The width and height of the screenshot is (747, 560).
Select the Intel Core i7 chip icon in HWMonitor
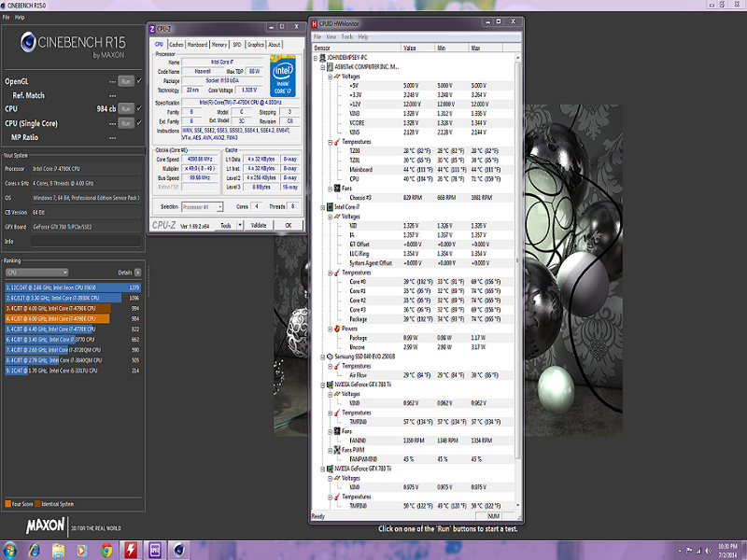point(330,206)
